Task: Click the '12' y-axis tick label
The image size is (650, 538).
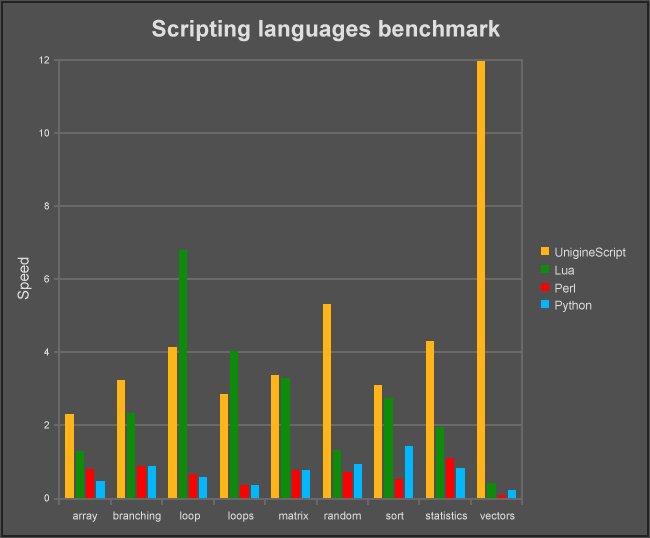Action: (x=44, y=60)
